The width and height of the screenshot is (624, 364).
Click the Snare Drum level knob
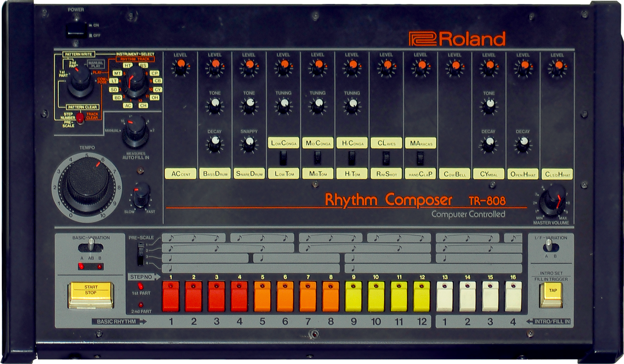pyautogui.click(x=249, y=68)
